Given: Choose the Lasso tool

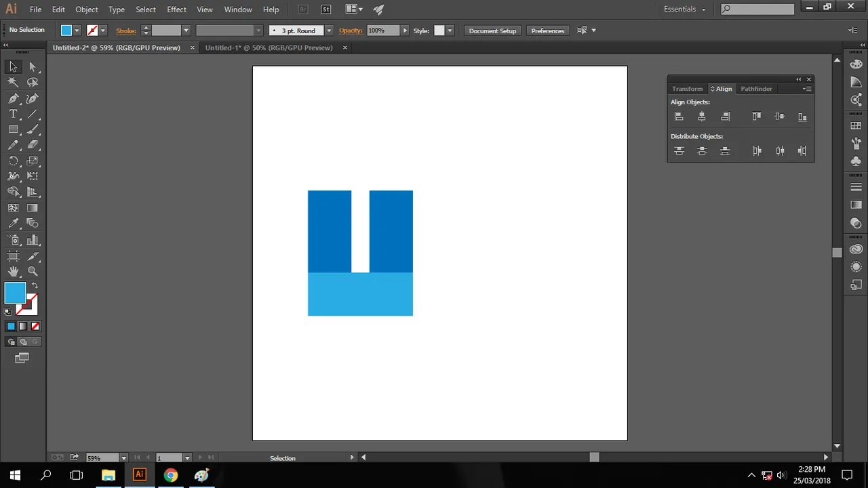Looking at the screenshot, I should click(33, 82).
